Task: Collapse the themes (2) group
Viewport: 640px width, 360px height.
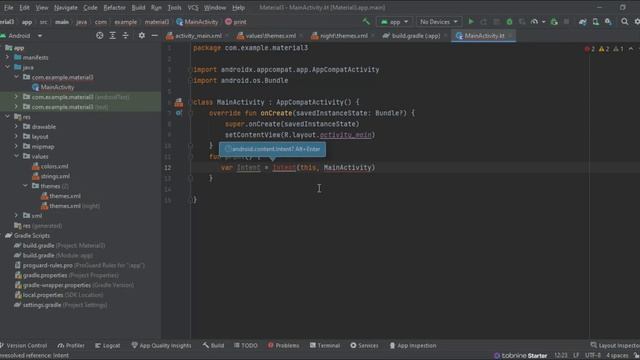Action: click(x=25, y=186)
